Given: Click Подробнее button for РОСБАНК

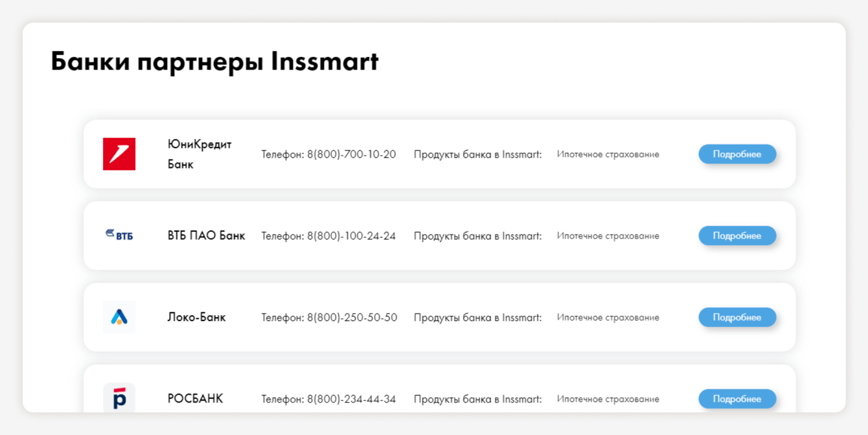Looking at the screenshot, I should [737, 399].
